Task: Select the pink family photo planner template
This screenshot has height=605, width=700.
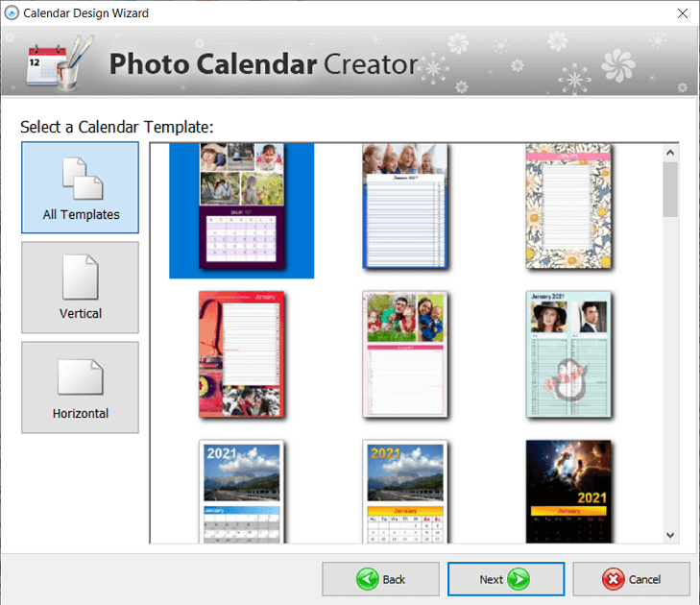Action: pyautogui.click(x=405, y=354)
